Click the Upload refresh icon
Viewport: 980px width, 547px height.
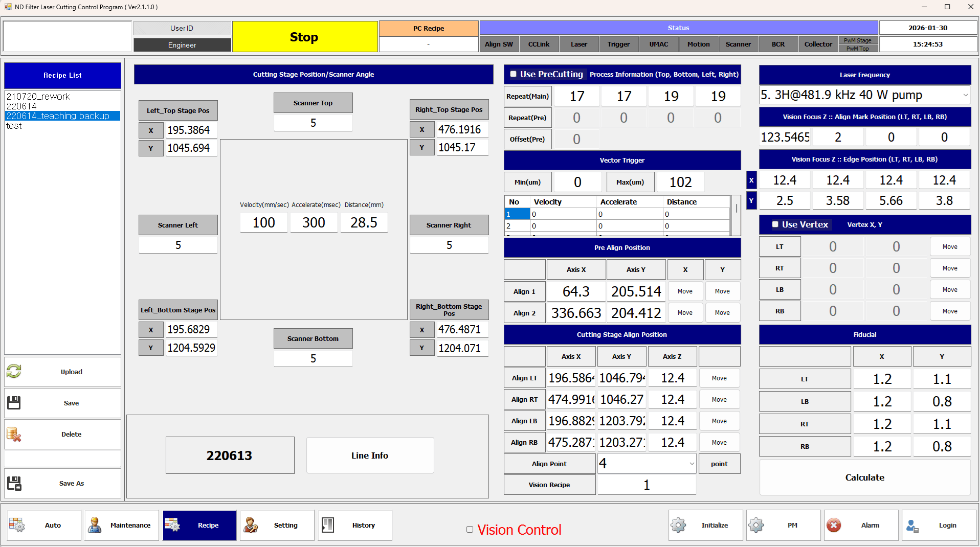14,371
